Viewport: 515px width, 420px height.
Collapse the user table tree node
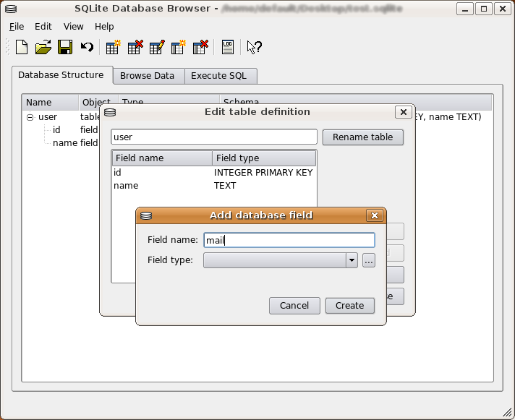(30, 117)
